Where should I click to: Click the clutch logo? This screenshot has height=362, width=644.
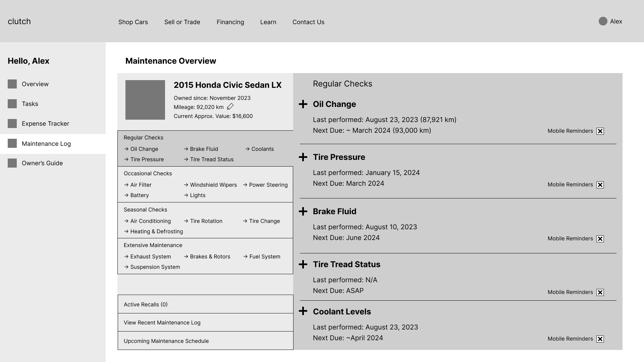19,21
